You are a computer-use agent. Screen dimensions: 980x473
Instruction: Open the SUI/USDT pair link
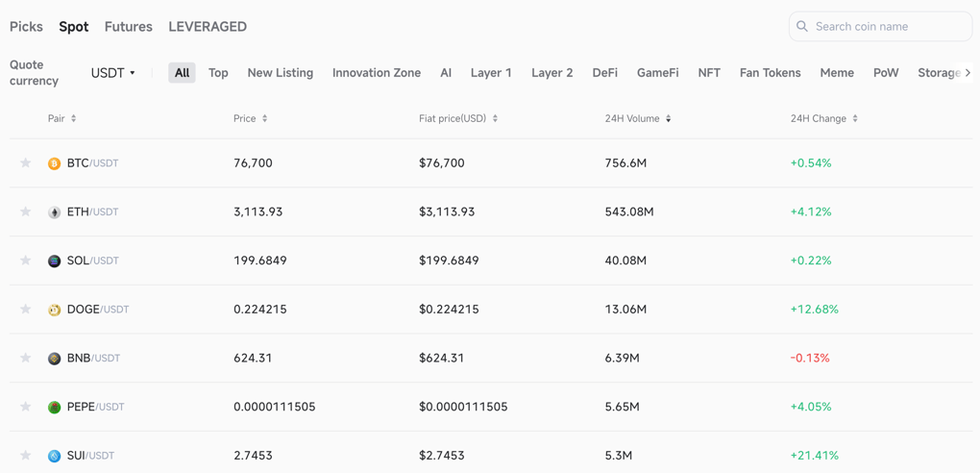coord(90,456)
